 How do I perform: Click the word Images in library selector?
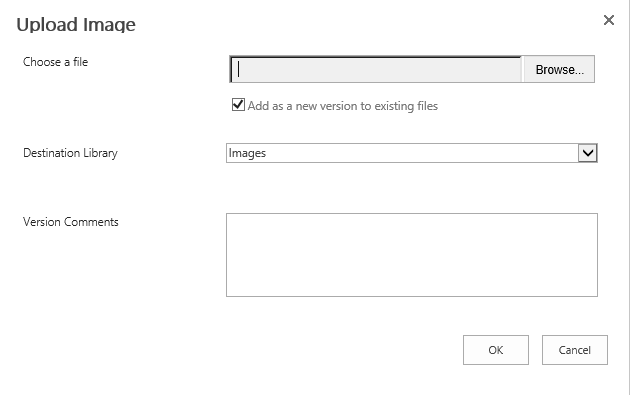tap(247, 153)
